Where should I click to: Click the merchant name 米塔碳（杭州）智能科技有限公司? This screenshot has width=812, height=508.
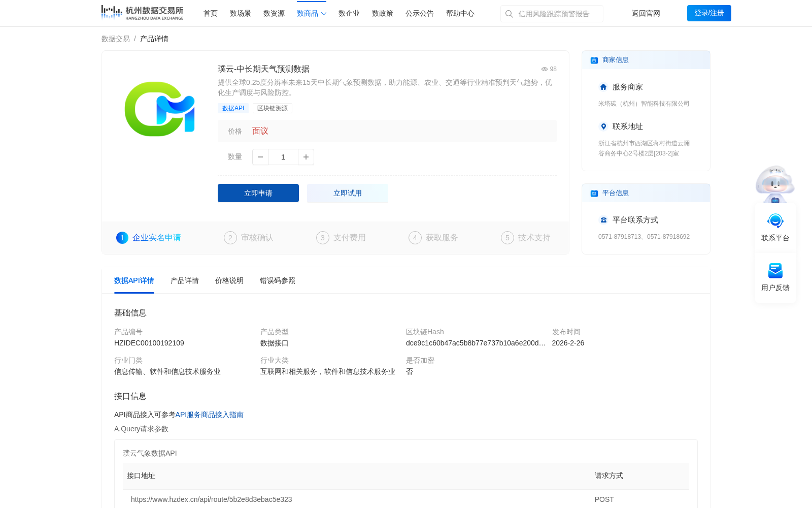pos(644,104)
